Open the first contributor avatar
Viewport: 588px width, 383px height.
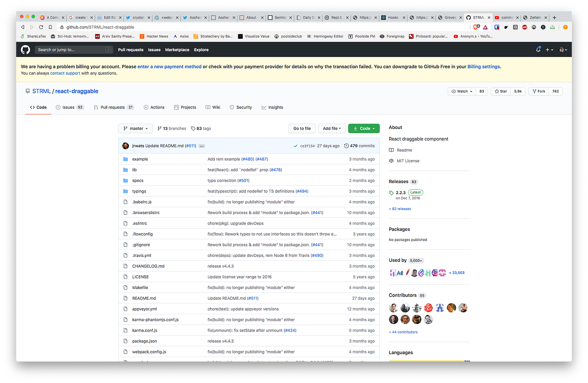click(393, 308)
